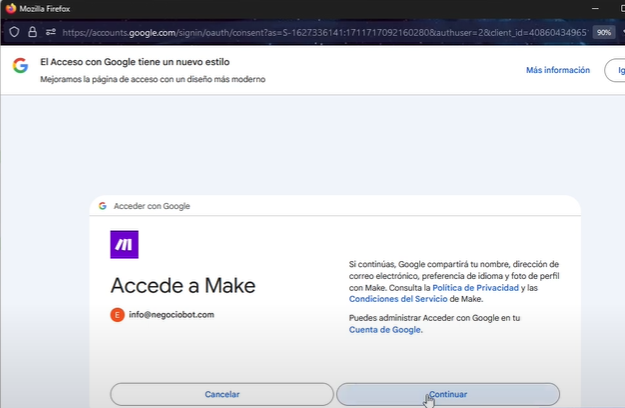Click the Google logo in the banner
625x408 pixels.
coord(20,65)
